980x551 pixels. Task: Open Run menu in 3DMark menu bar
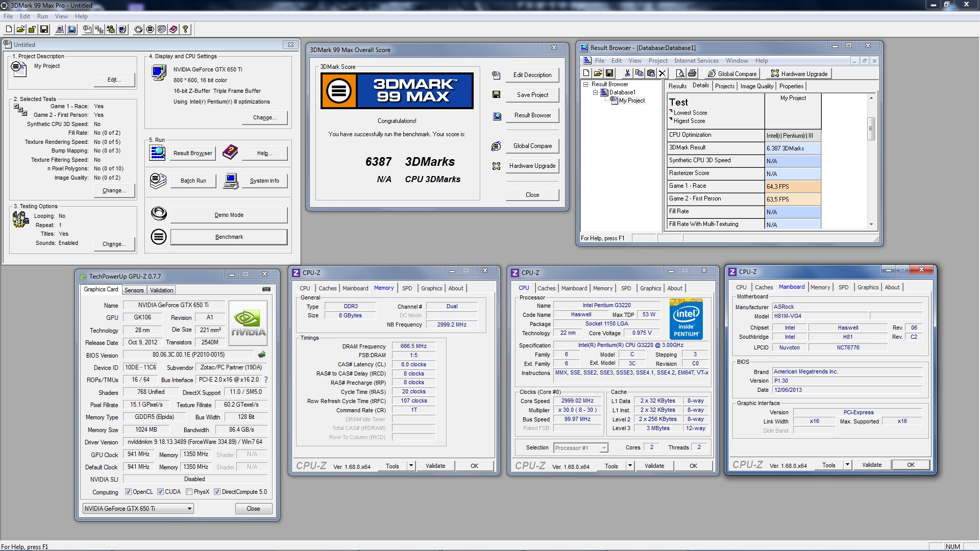[x=42, y=16]
